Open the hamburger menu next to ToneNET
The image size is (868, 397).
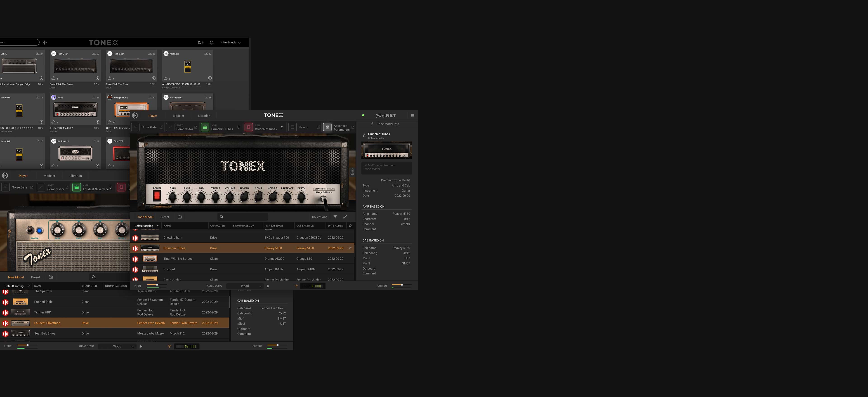pyautogui.click(x=413, y=116)
